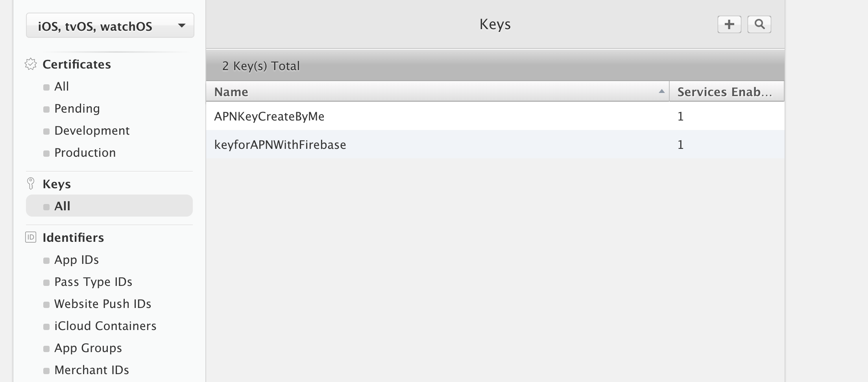This screenshot has height=382, width=868.
Task: Open the keyforAPNWithFirebase key row
Action: [x=280, y=145]
